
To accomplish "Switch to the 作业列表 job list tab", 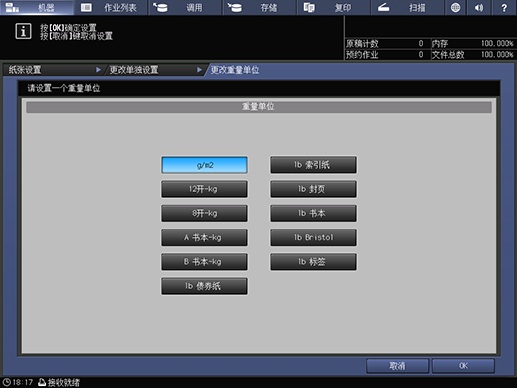I will (111, 7).
